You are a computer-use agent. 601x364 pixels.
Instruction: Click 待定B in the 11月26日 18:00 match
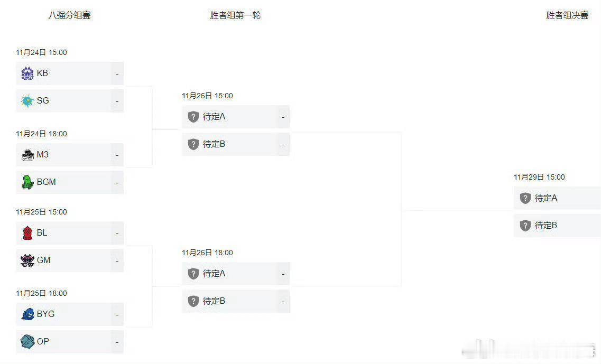214,301
